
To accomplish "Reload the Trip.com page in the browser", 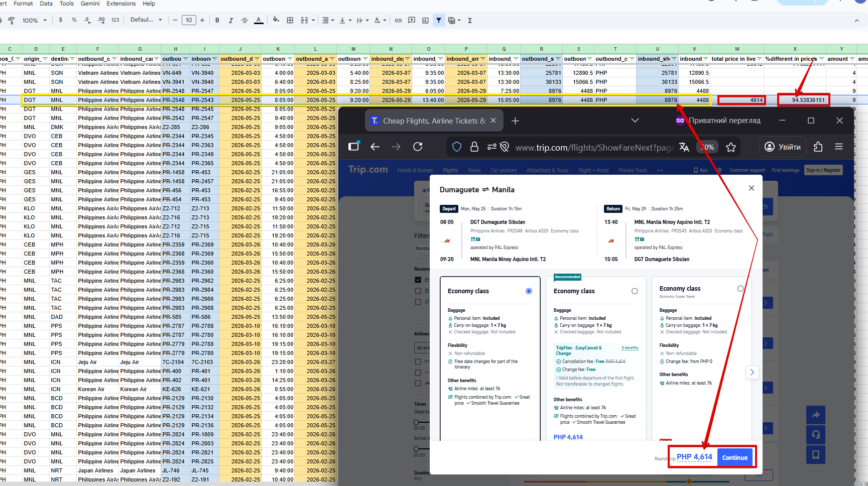I will (x=418, y=147).
